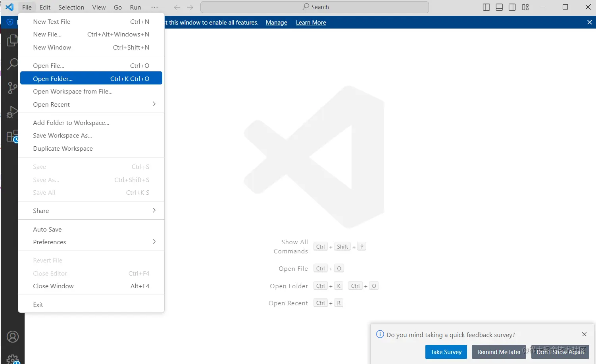Click the Open File watermark label

293,268
